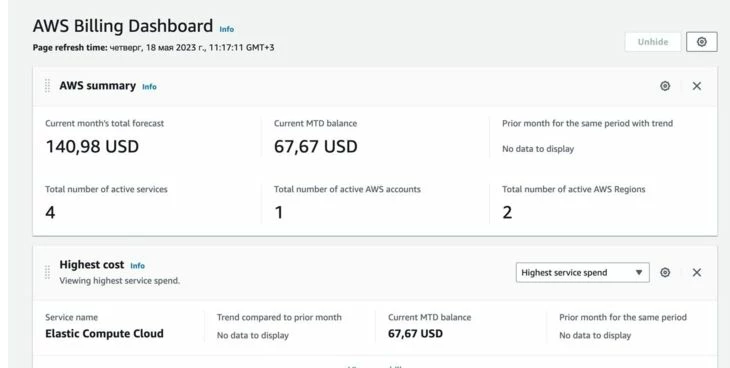Click the 140,98 USD forecast value
The image size is (730, 368).
point(92,147)
